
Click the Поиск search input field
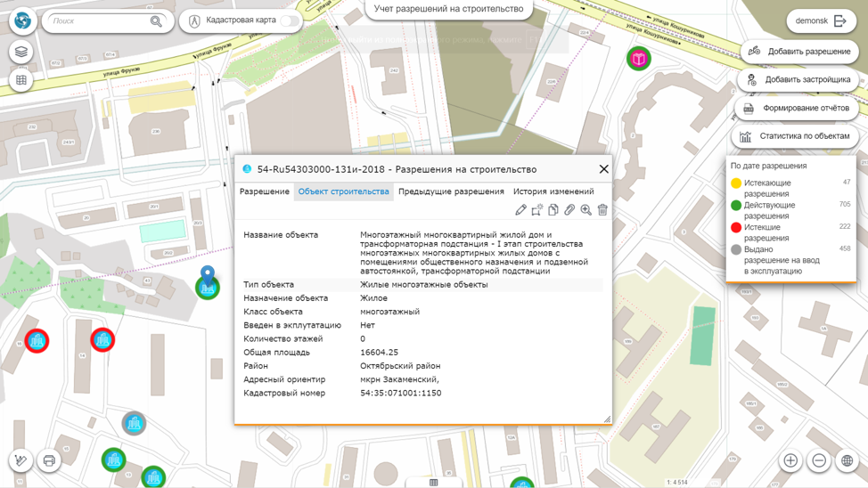pos(98,20)
